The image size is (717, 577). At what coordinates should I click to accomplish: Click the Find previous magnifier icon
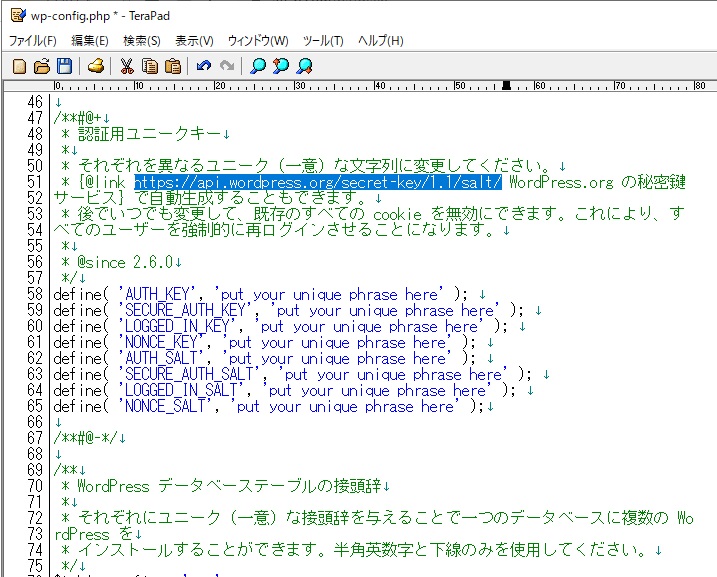[x=281, y=66]
